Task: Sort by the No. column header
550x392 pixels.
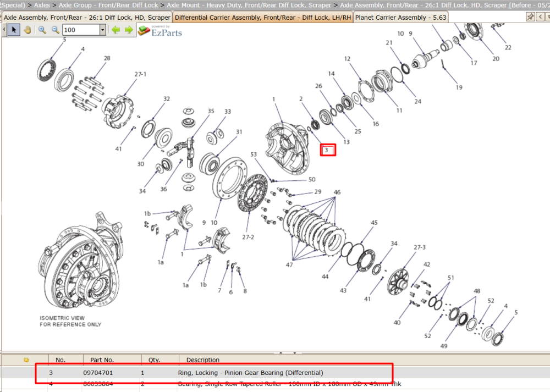Action: [x=61, y=360]
